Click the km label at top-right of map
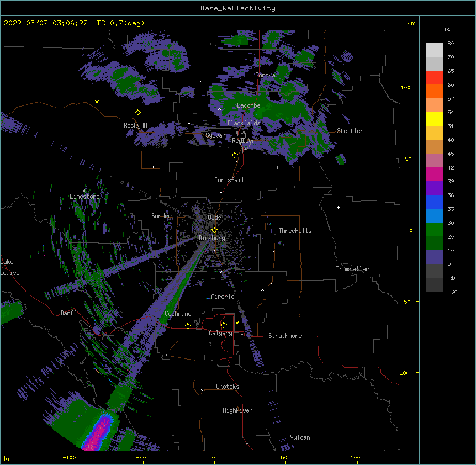 (411, 23)
